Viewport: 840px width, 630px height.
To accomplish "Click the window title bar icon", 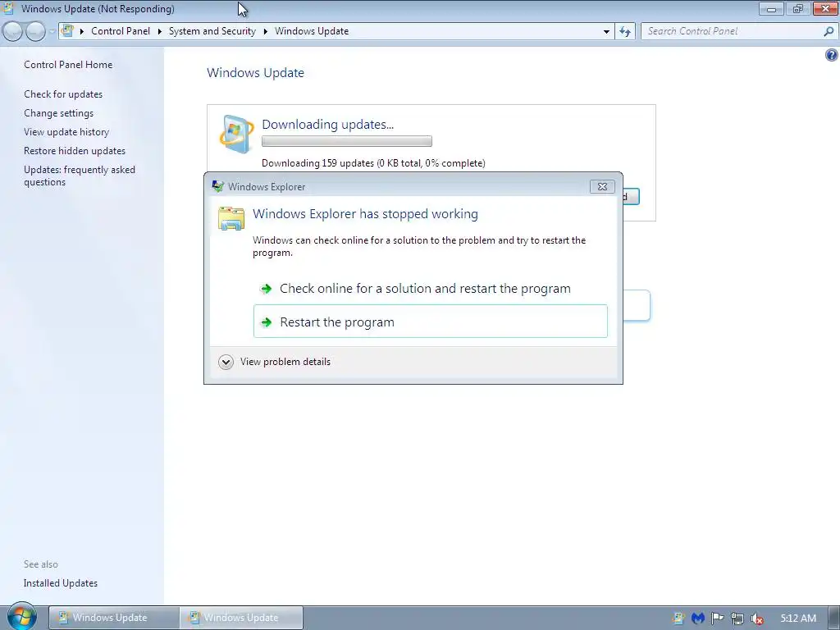I will (x=8, y=8).
